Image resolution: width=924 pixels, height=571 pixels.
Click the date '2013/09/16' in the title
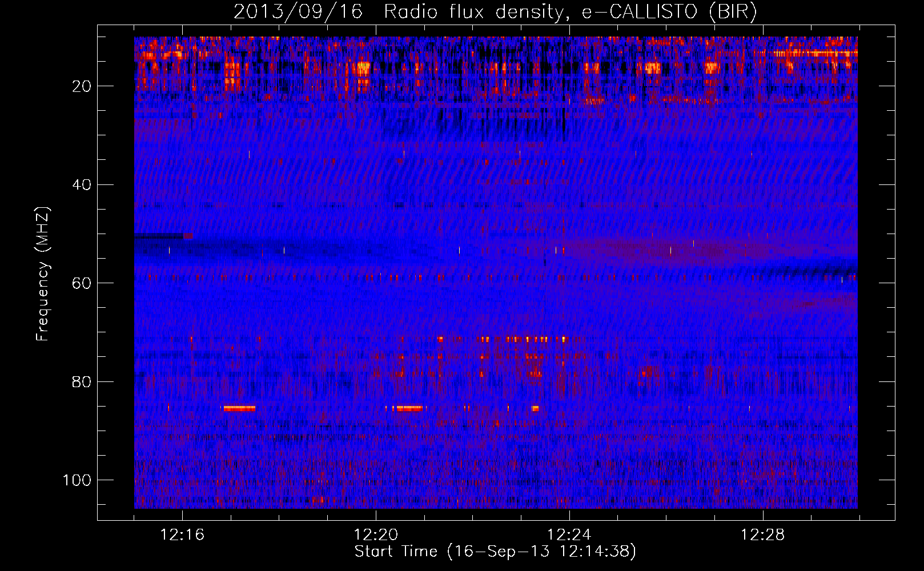tap(298, 12)
